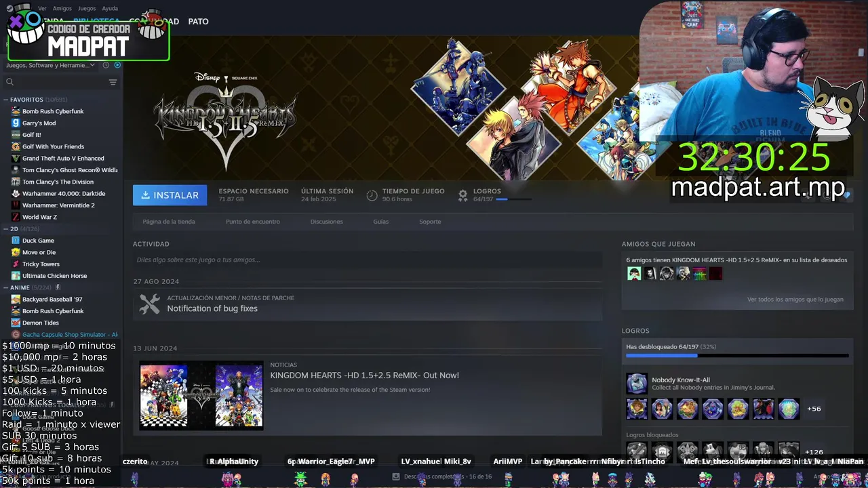The width and height of the screenshot is (868, 488).
Task: Click the Has desbloqueado 64/197 text
Action: pyautogui.click(x=671, y=346)
